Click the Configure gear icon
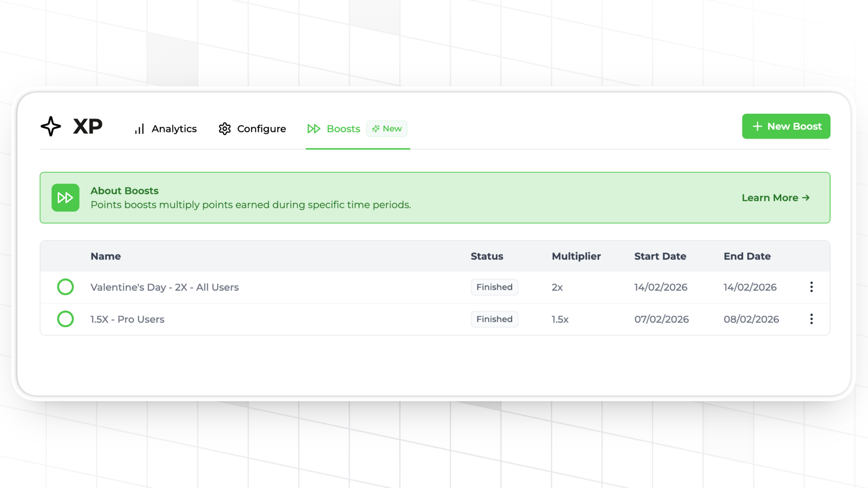Screen dimensions: 868x488 tap(225, 129)
